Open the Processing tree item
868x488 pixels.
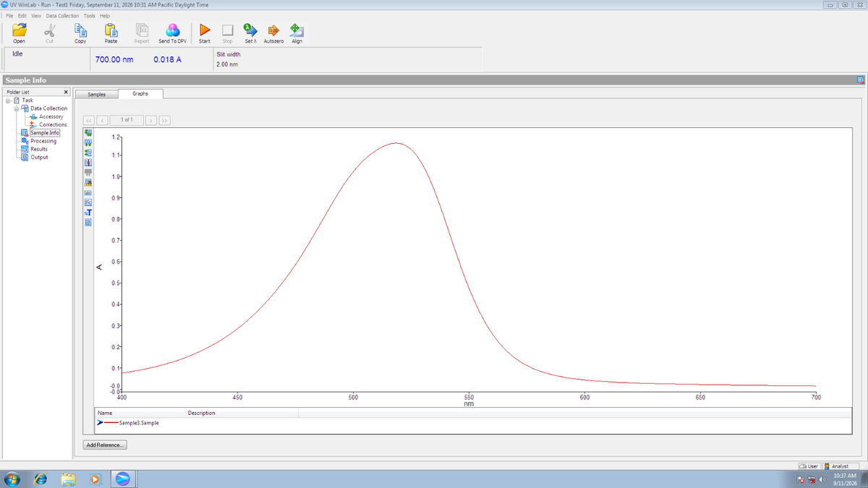click(x=43, y=141)
